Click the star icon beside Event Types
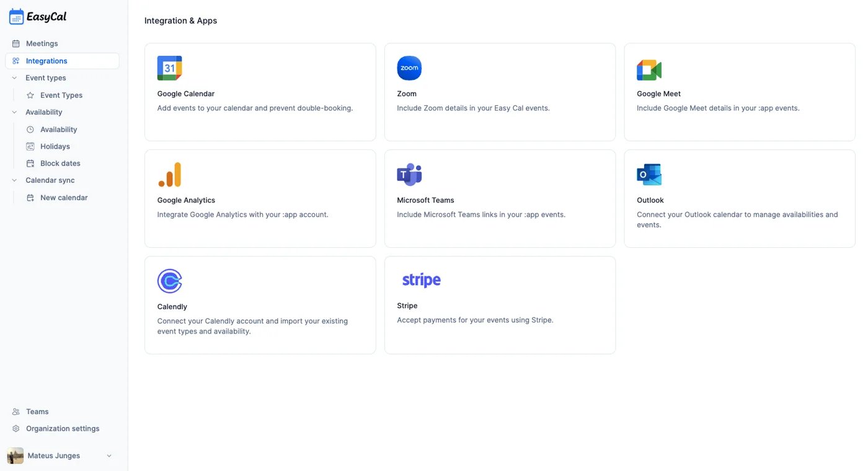Image resolution: width=868 pixels, height=471 pixels. [x=30, y=95]
